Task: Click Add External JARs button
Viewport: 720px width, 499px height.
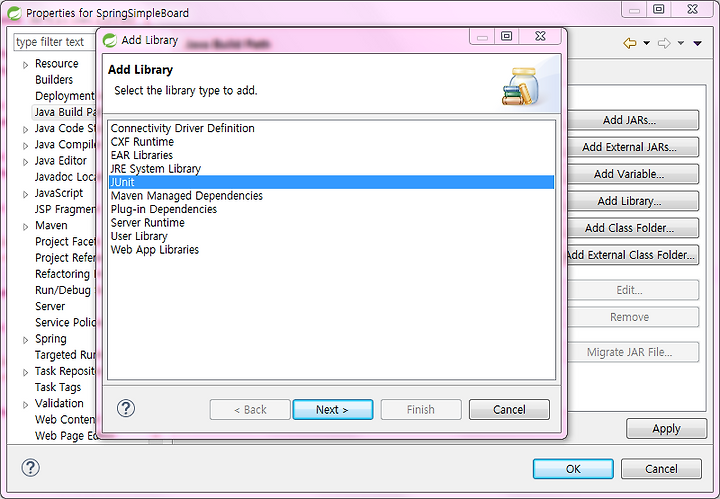Action: pos(630,147)
